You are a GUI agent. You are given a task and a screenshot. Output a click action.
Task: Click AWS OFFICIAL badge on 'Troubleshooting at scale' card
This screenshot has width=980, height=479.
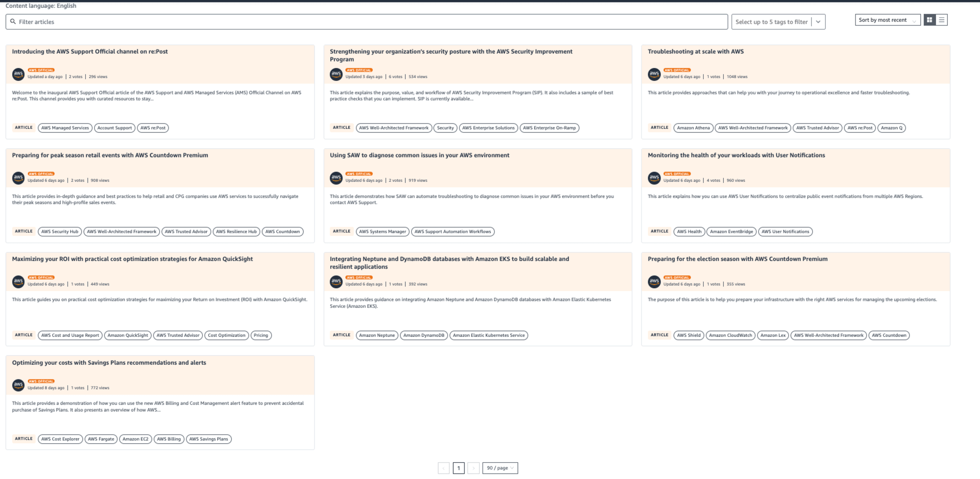click(x=677, y=70)
